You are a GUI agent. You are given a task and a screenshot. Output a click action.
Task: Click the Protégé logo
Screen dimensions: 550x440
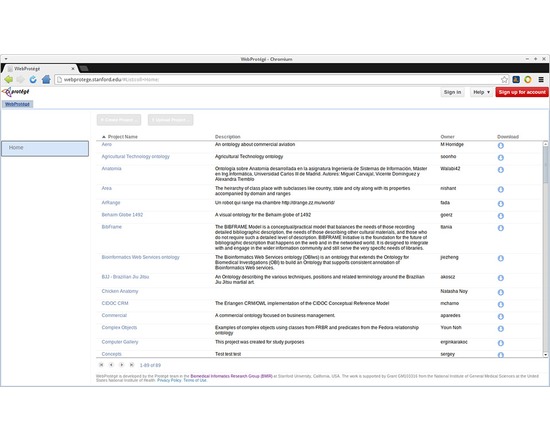coord(16,92)
